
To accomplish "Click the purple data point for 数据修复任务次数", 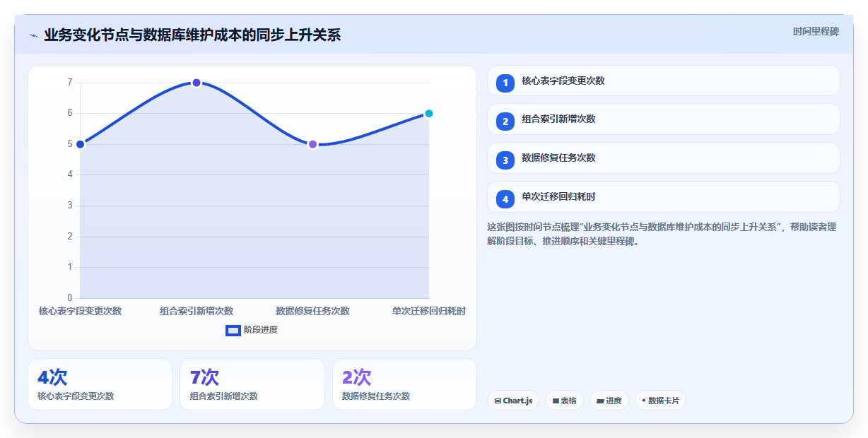I will click(312, 144).
